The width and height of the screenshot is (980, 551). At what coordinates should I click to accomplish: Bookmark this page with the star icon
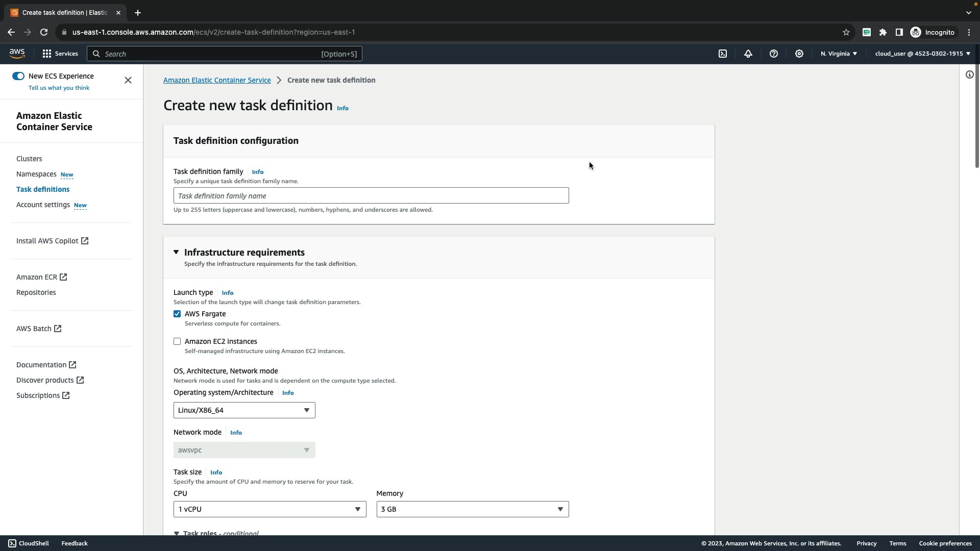[846, 32]
